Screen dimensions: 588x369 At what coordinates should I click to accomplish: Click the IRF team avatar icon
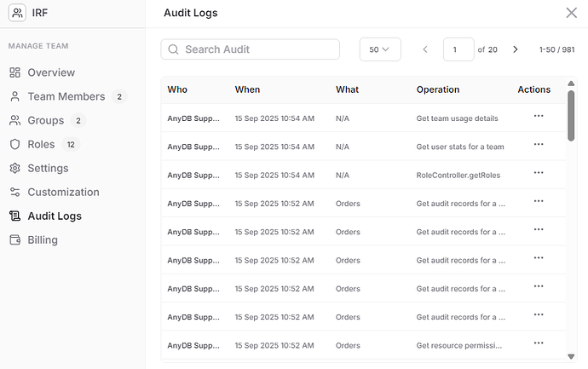[17, 13]
